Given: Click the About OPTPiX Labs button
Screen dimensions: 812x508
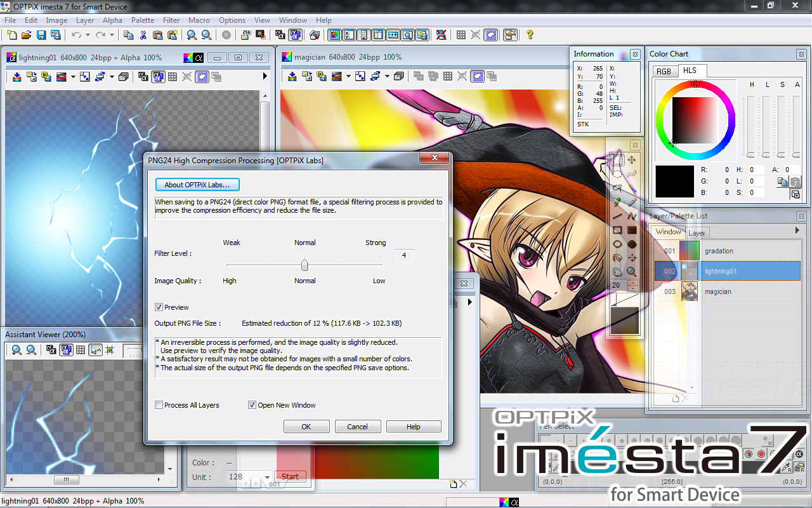Looking at the screenshot, I should pyautogui.click(x=197, y=185).
